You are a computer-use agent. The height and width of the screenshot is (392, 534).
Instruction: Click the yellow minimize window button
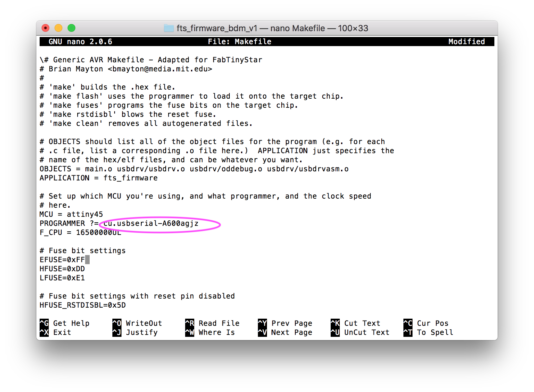(x=58, y=28)
